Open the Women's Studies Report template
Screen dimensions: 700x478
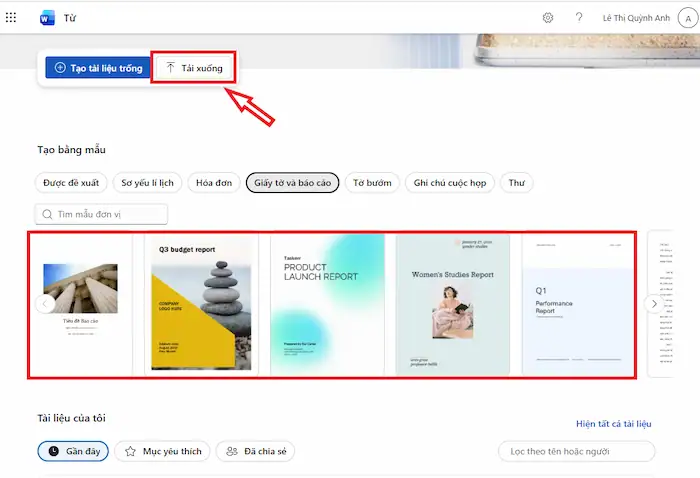coord(453,305)
